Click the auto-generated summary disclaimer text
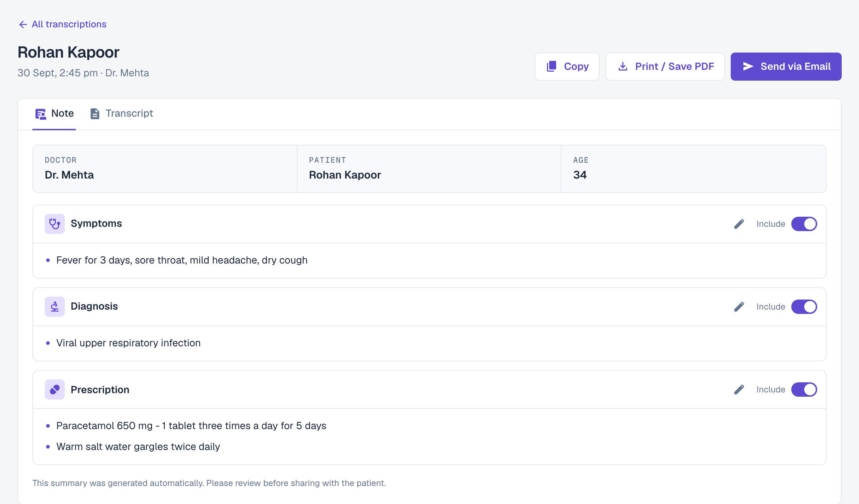The width and height of the screenshot is (859, 504). click(209, 483)
